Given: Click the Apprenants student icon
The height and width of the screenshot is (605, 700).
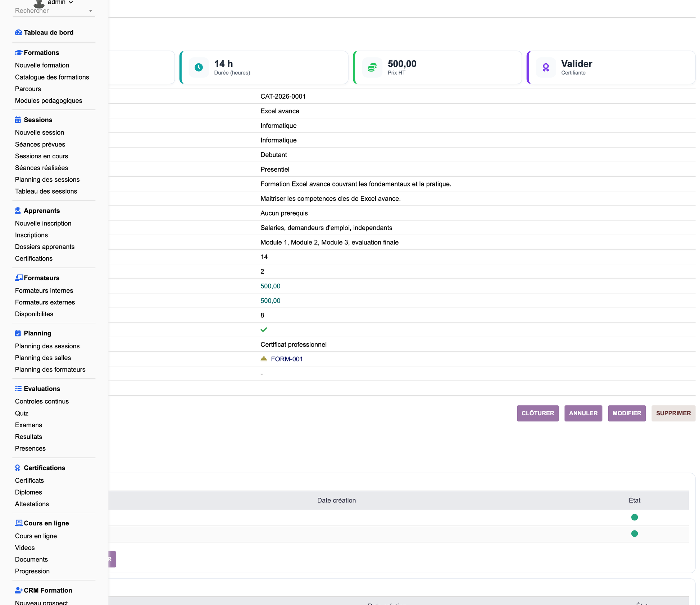Looking at the screenshot, I should pos(18,211).
